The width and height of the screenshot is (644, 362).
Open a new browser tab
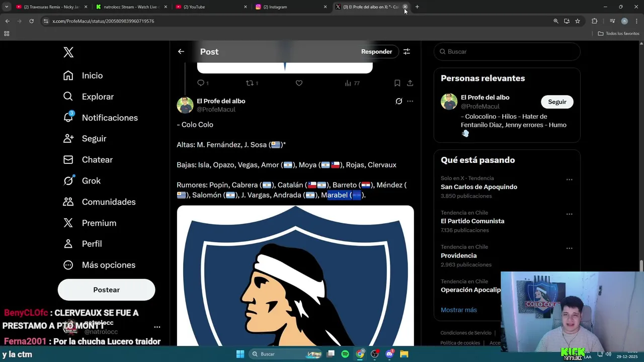(417, 7)
